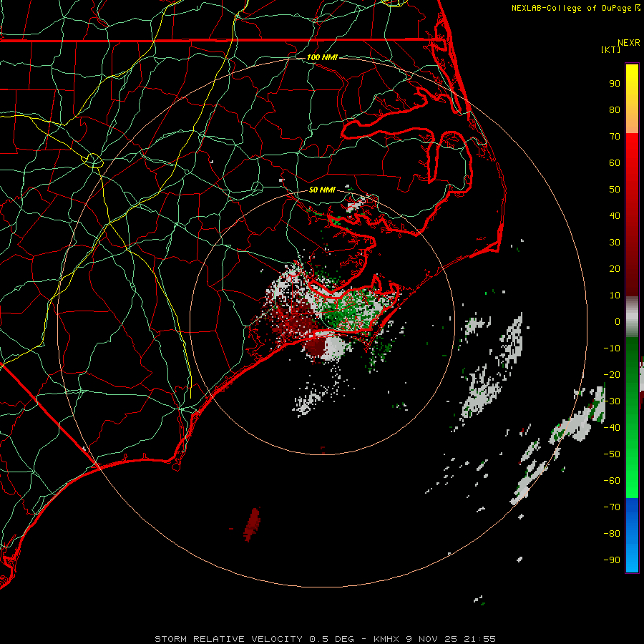The height and width of the screenshot is (644, 644).
Task: Click the NEXR label above the scale
Action: pyautogui.click(x=628, y=43)
